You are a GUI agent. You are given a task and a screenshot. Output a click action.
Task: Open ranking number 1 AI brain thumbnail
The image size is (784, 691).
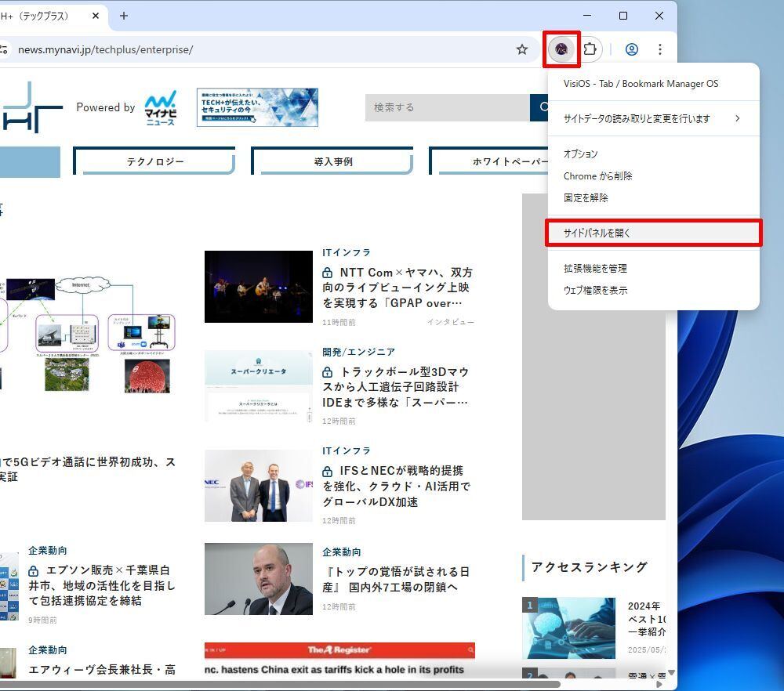568,628
